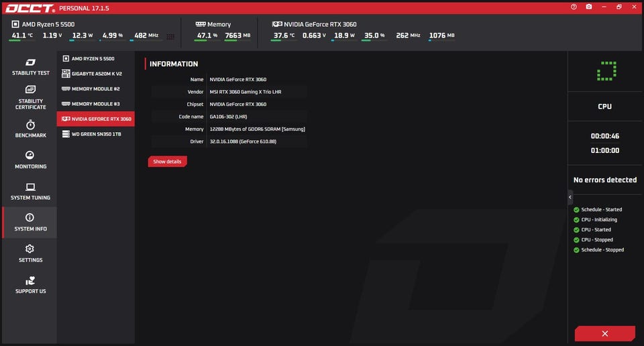Open the Stability Test section

[30, 66]
